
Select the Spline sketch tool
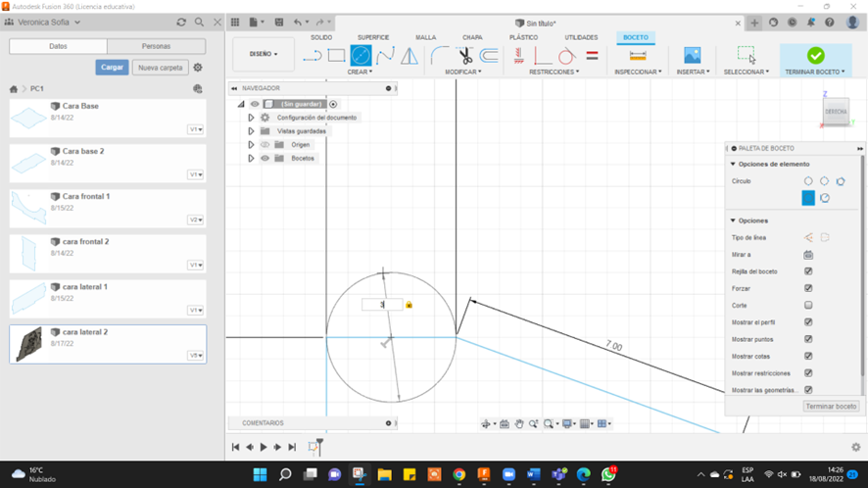click(x=385, y=56)
